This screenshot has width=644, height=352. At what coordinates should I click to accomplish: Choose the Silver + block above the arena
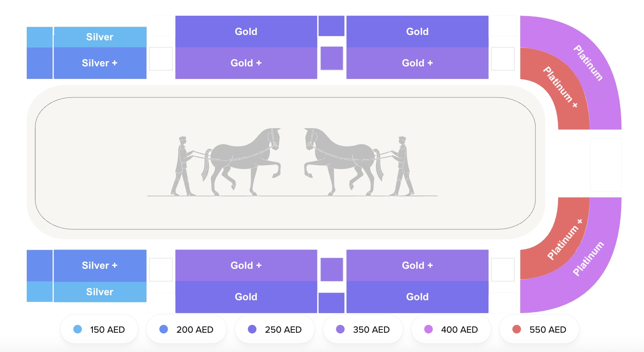(x=100, y=63)
